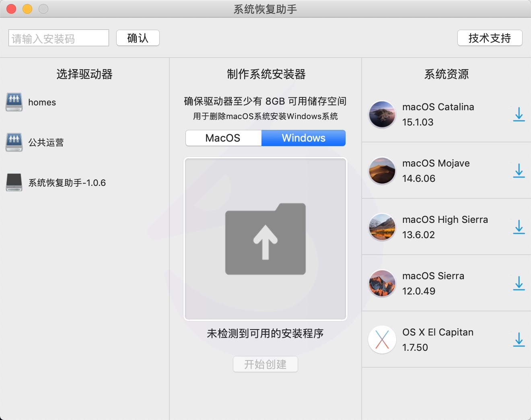Click the macOS Catalina island thumbnail
Image resolution: width=531 pixels, height=420 pixels.
point(382,114)
